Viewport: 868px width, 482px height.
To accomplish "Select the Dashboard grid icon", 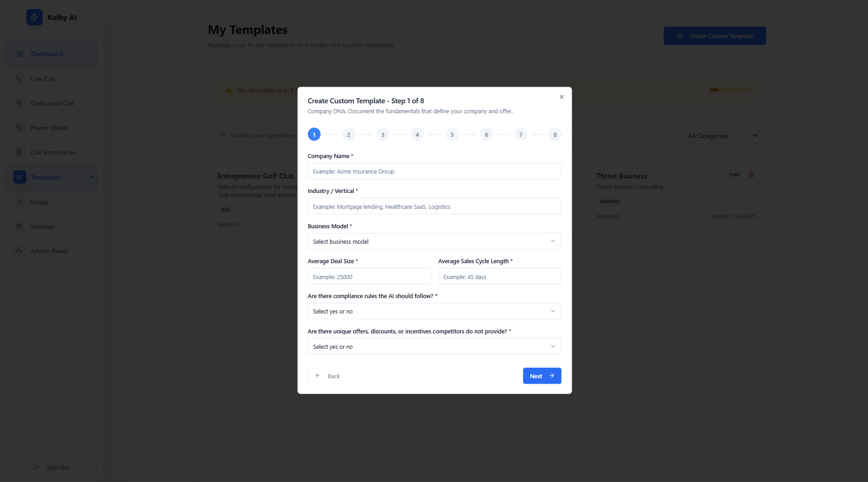I will (19, 54).
